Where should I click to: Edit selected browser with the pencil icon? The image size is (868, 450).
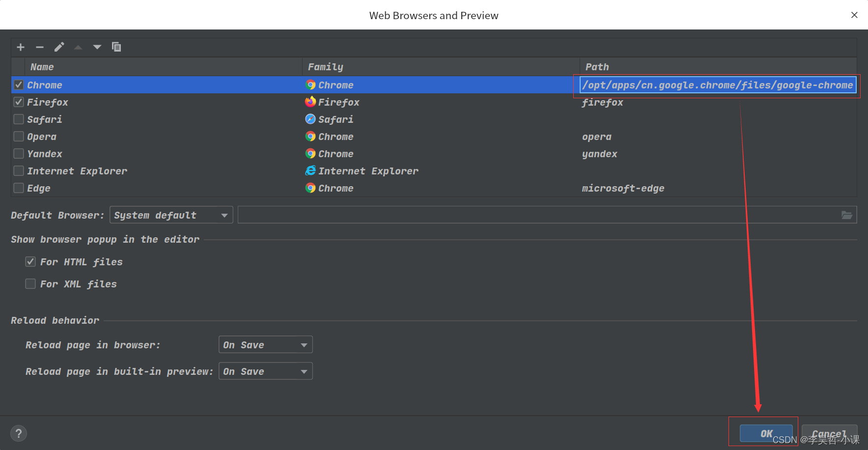tap(59, 47)
